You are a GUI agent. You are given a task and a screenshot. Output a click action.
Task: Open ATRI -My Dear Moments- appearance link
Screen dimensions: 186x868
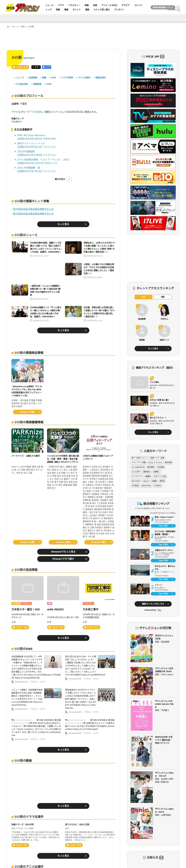pos(31,135)
